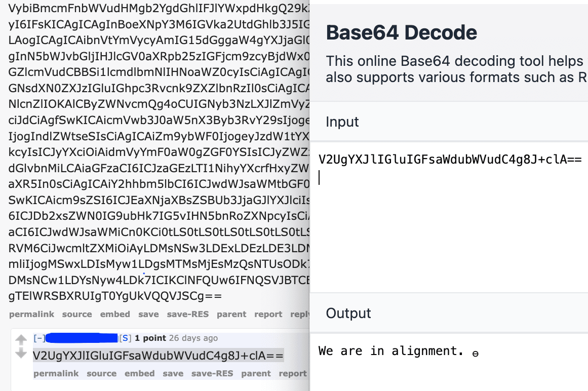Go to parent of the long base64 comment
Image resolution: width=588 pixels, height=391 pixels.
[231, 315]
